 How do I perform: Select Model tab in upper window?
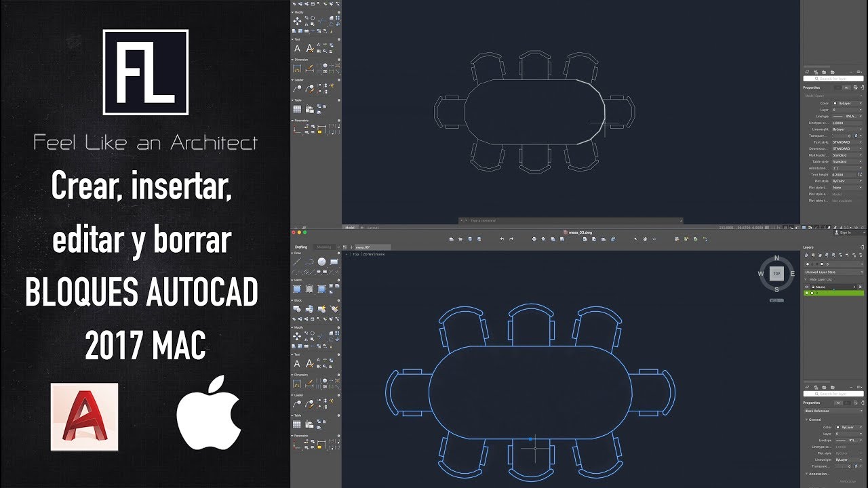coord(351,227)
